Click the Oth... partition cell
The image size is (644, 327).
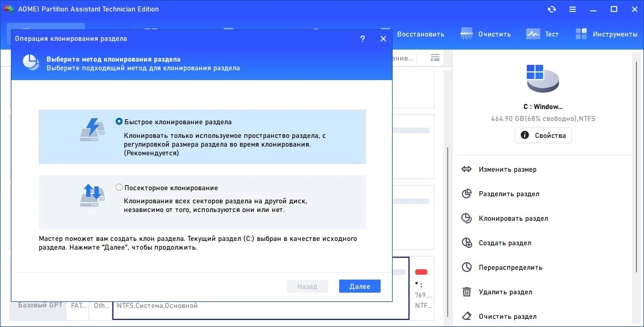coord(102,306)
